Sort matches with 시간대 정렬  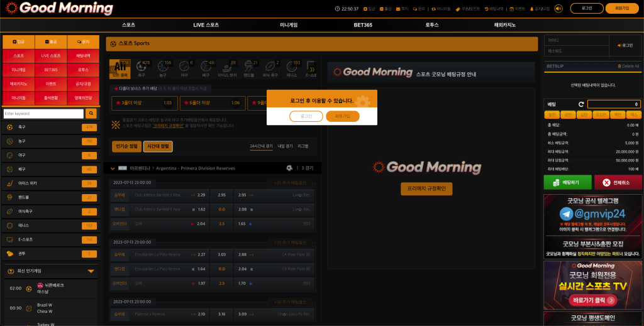click(x=158, y=146)
